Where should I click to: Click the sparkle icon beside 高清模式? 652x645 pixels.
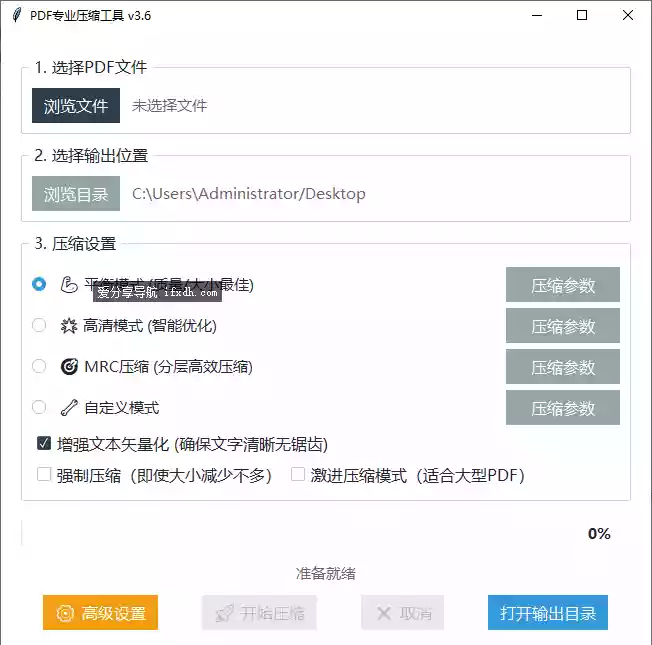(69, 325)
